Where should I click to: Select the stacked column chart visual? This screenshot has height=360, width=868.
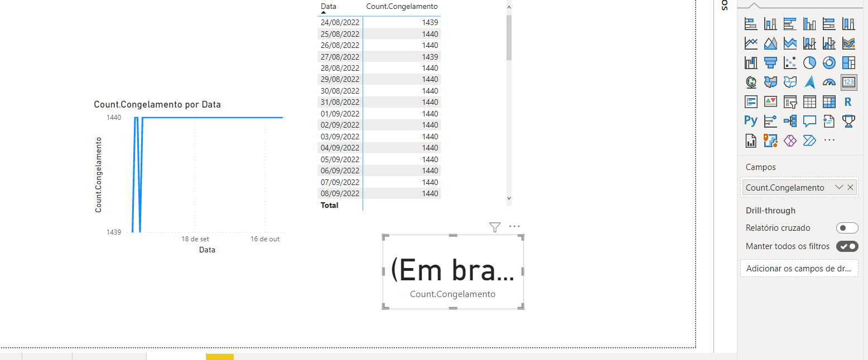(770, 24)
